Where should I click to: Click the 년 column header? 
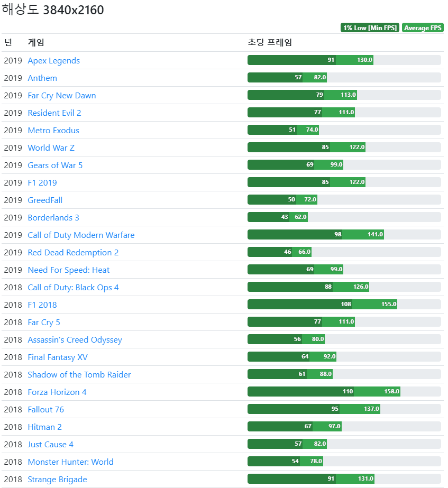8,42
